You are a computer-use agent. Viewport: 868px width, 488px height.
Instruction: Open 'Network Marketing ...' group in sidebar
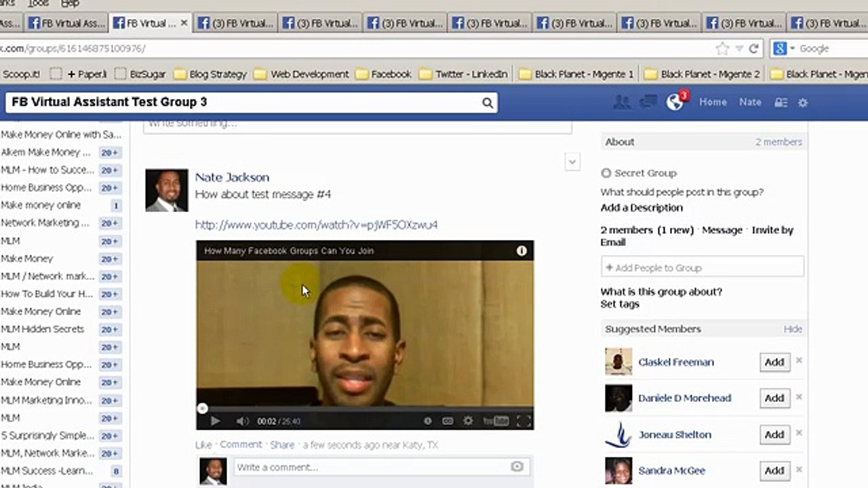(x=45, y=223)
